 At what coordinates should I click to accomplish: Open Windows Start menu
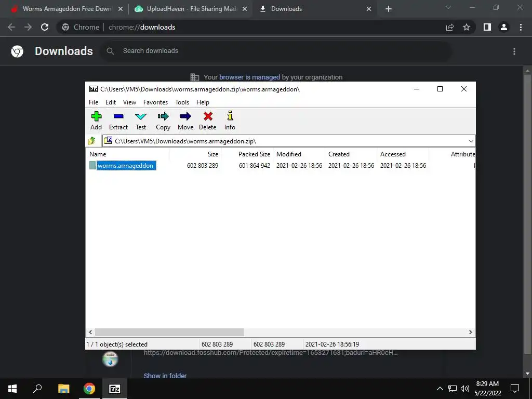pos(12,389)
